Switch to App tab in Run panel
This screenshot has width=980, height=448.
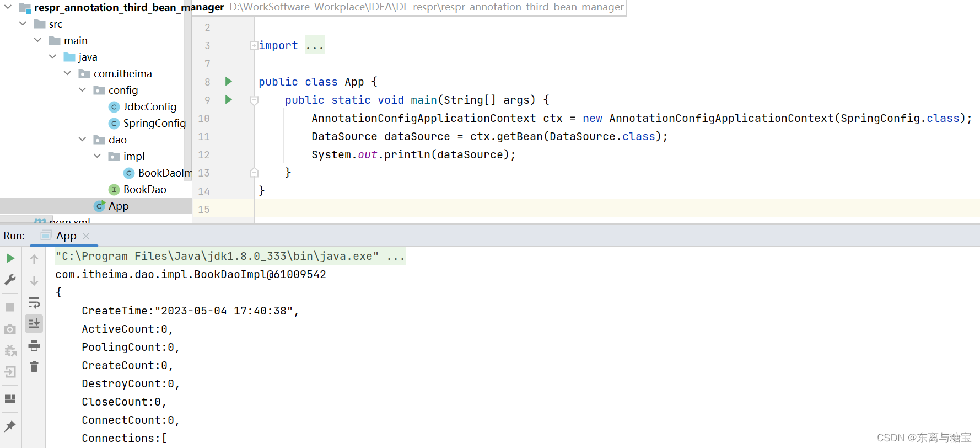point(66,236)
